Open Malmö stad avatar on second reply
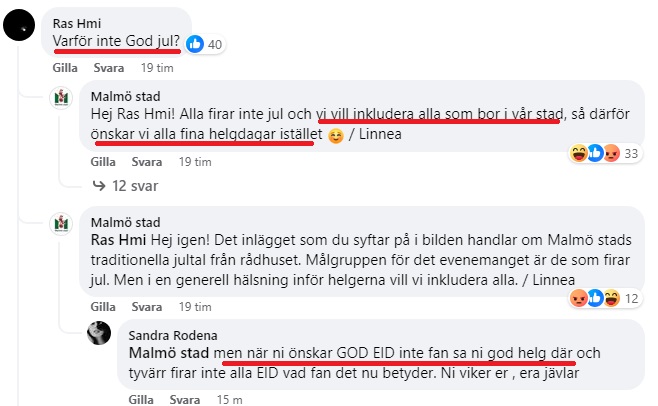658x406 pixels. [61, 225]
